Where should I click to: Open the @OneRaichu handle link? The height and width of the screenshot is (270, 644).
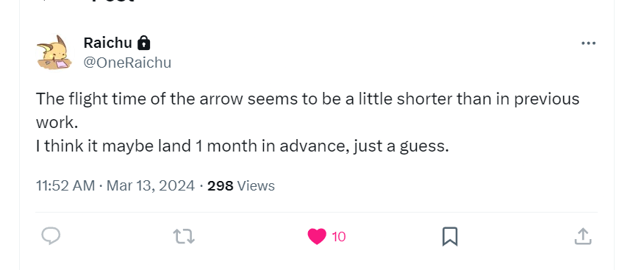[127, 63]
